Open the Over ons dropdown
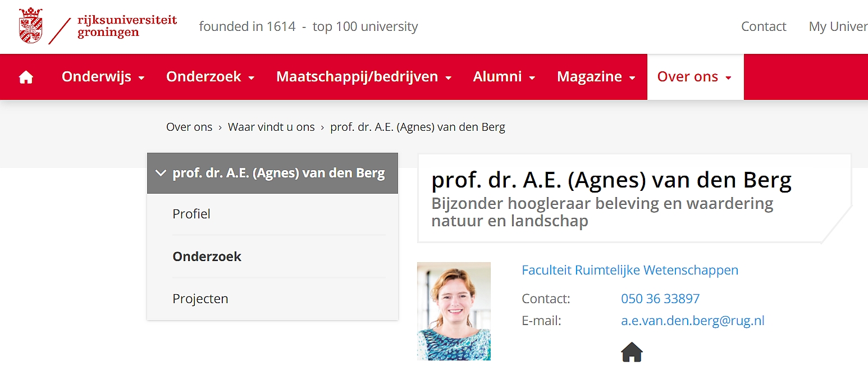The image size is (868, 384). pos(695,77)
